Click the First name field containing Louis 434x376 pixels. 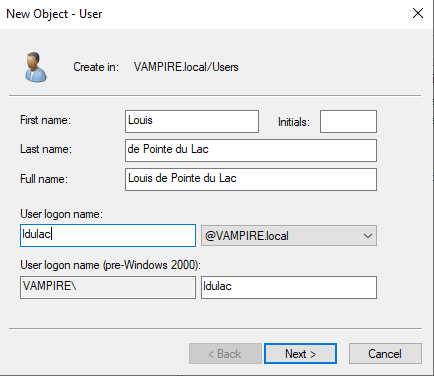(192, 121)
